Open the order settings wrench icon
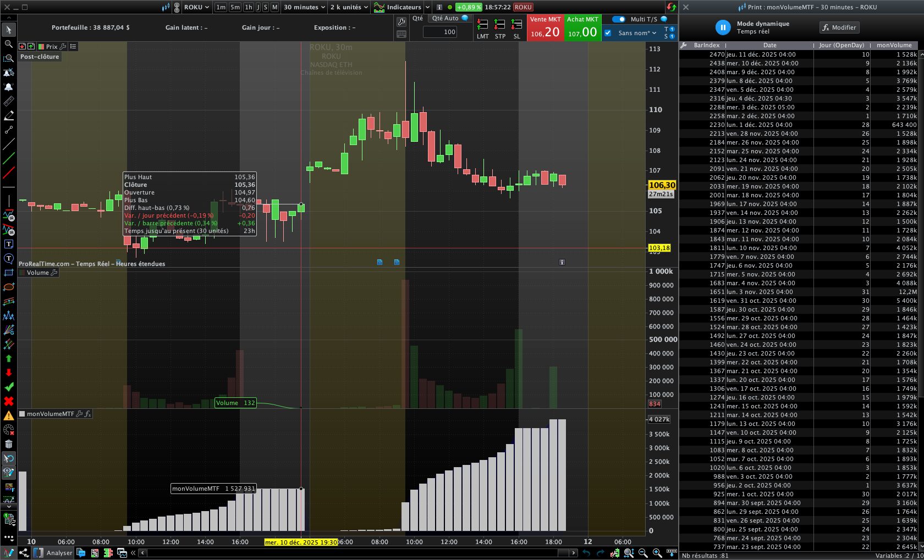 coord(401,22)
